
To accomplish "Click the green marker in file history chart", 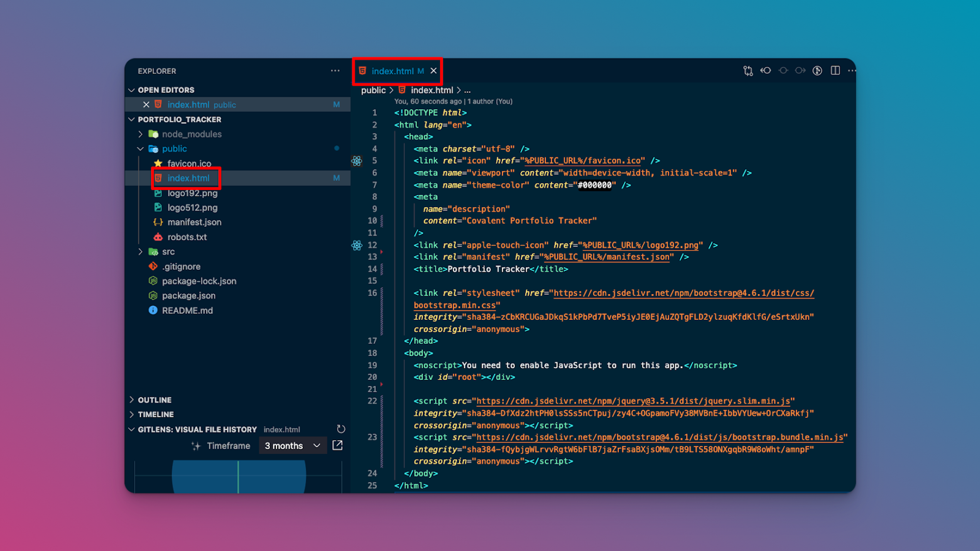I will pyautogui.click(x=238, y=477).
